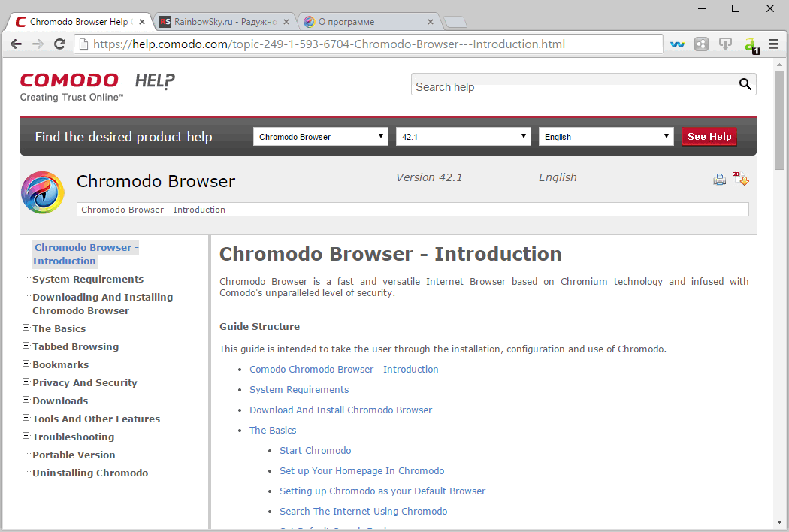The width and height of the screenshot is (789, 532).
Task: Open The Basics sidebar topic
Action: click(59, 328)
